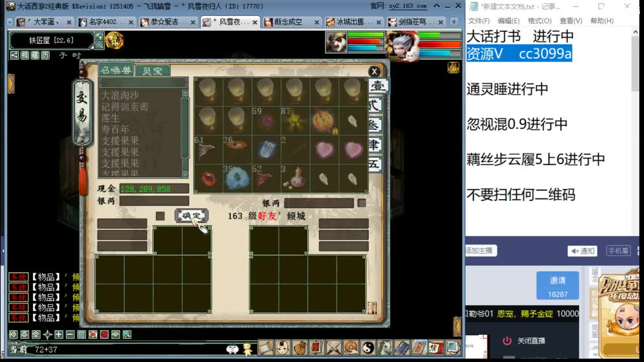
Task: Click the gray flag item numbered 61
Action: 208,150
